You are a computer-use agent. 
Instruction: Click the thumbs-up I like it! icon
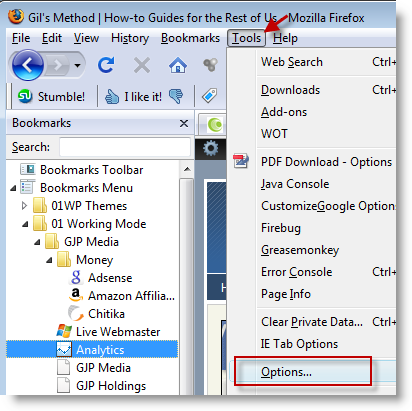[x=112, y=97]
